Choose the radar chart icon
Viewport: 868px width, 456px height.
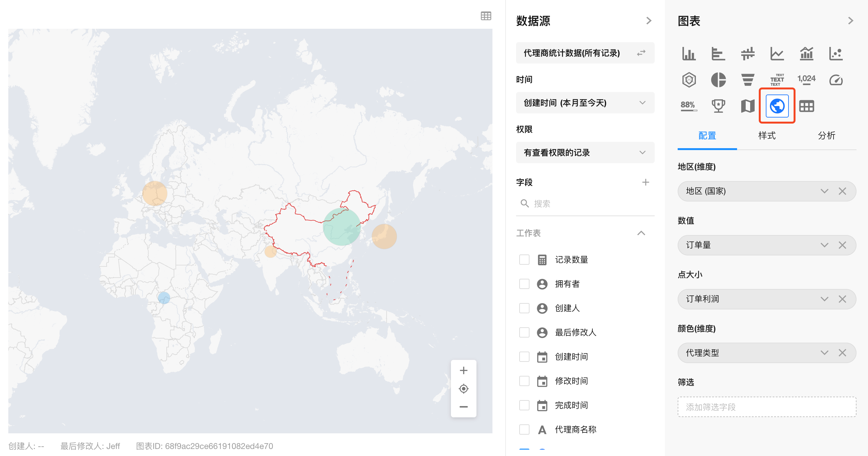pos(689,80)
